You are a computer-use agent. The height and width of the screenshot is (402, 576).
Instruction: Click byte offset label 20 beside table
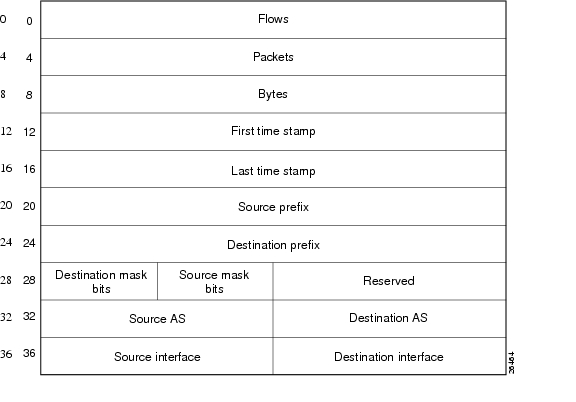click(29, 206)
